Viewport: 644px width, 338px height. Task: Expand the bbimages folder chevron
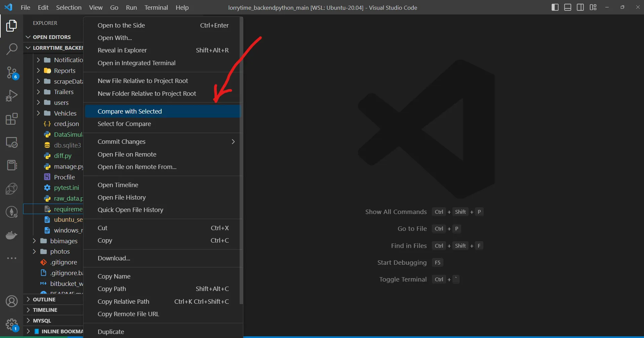tap(34, 241)
